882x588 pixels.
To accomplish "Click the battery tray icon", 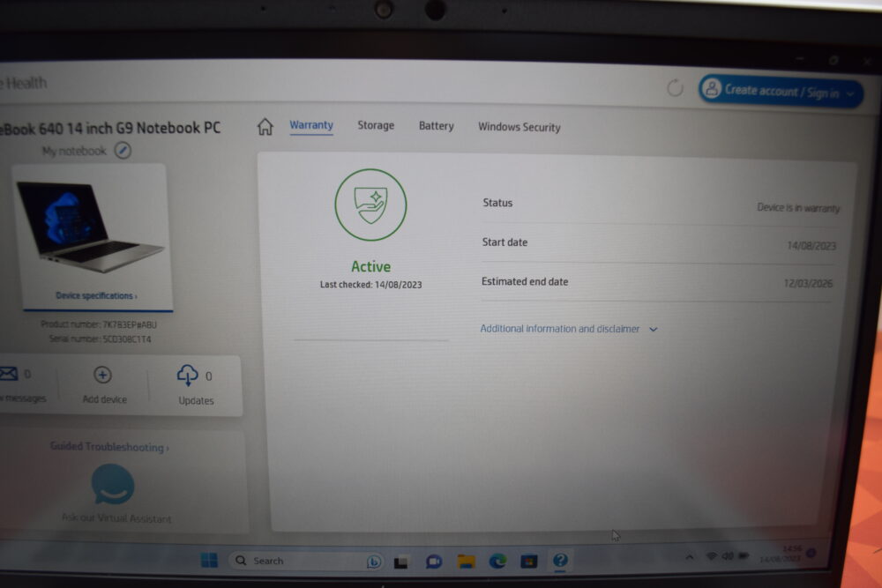I will tap(743, 555).
